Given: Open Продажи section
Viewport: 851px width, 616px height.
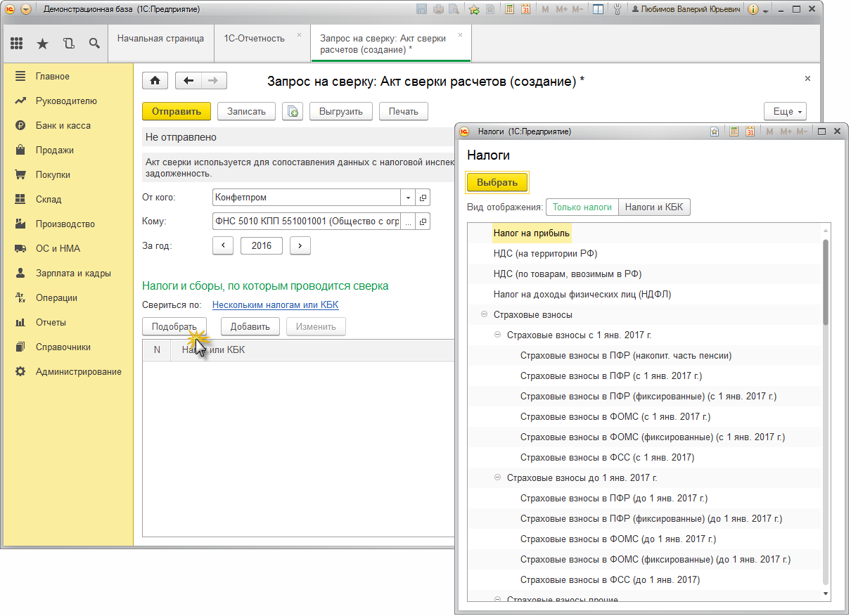Looking at the screenshot, I should (x=55, y=150).
